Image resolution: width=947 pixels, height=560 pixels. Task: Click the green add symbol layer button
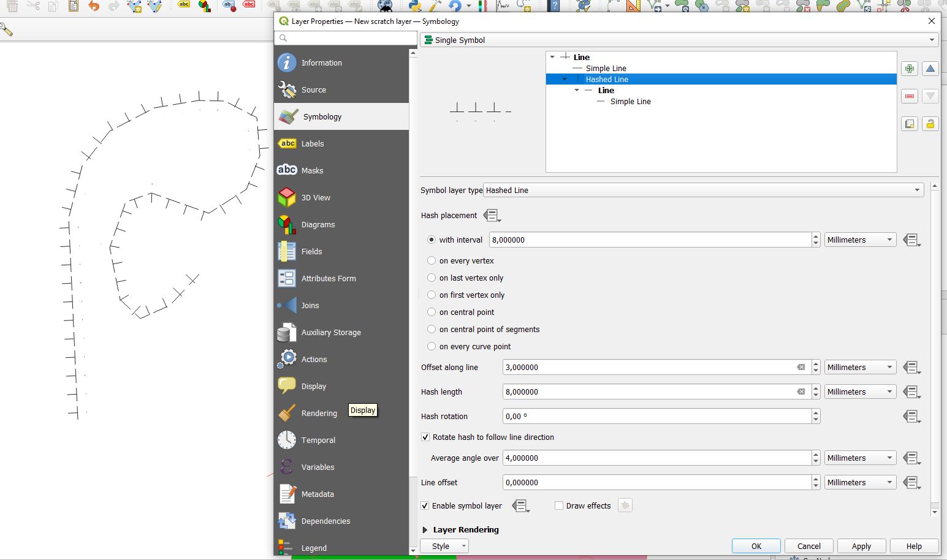(x=910, y=69)
